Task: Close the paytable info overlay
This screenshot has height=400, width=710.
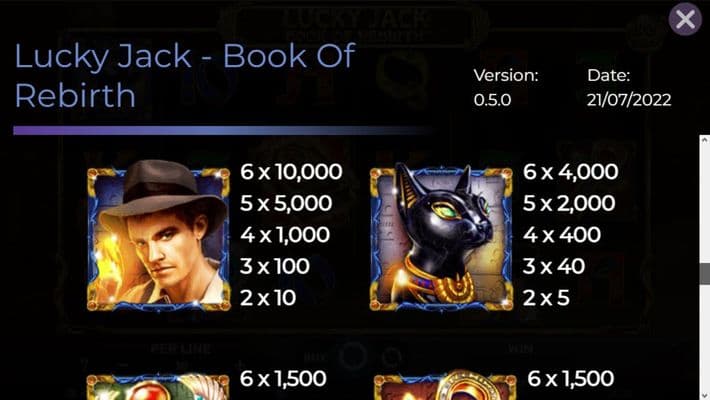Action: pyautogui.click(x=685, y=19)
